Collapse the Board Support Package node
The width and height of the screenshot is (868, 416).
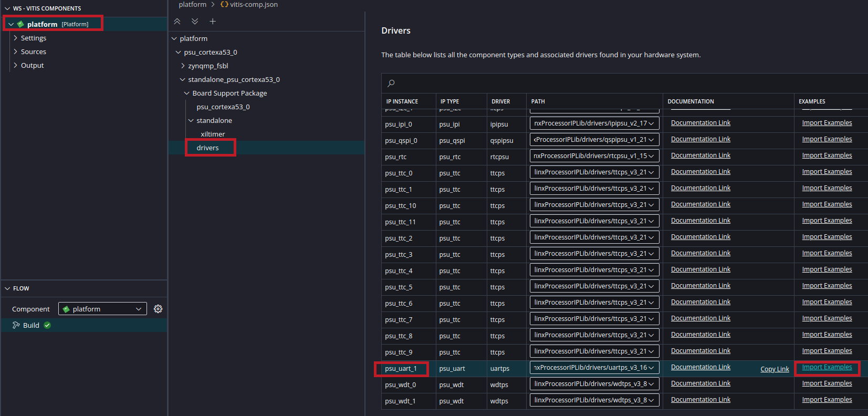[x=187, y=93]
